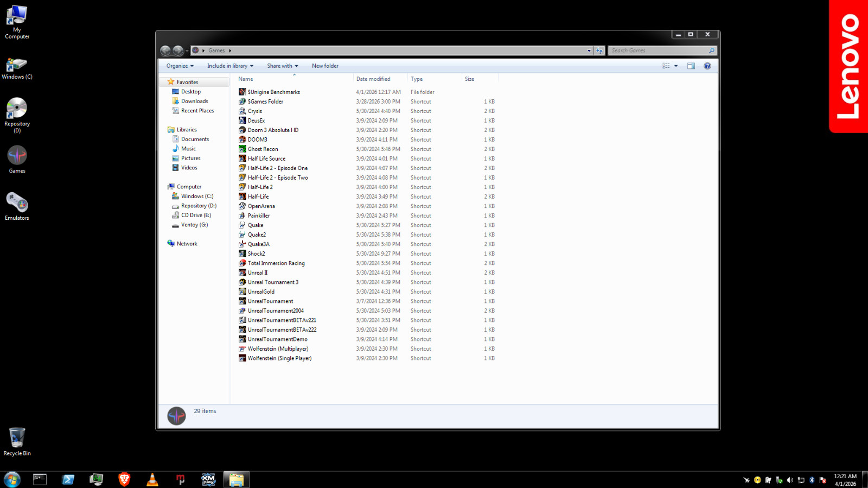Open the Videos library
The height and width of the screenshot is (488, 868).
[x=189, y=168]
